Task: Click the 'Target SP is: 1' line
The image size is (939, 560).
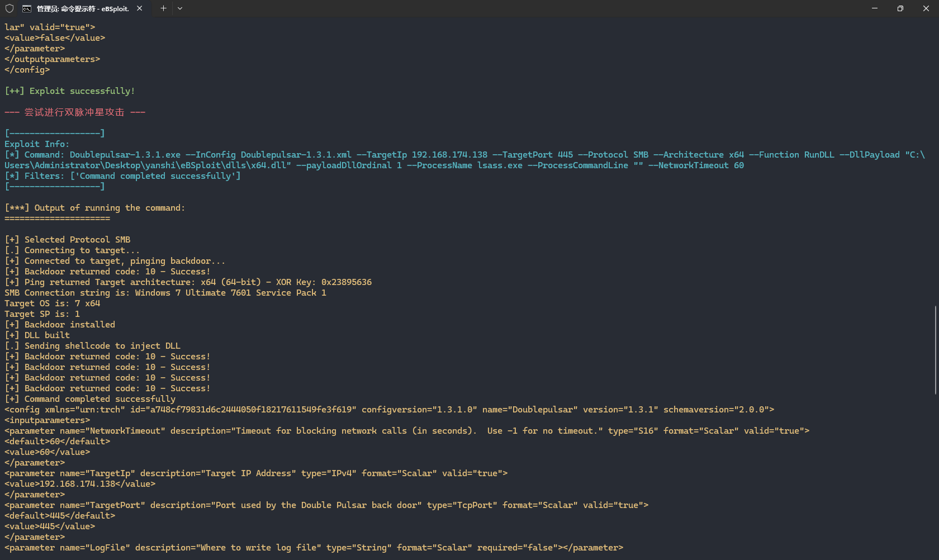Action: [x=42, y=314]
